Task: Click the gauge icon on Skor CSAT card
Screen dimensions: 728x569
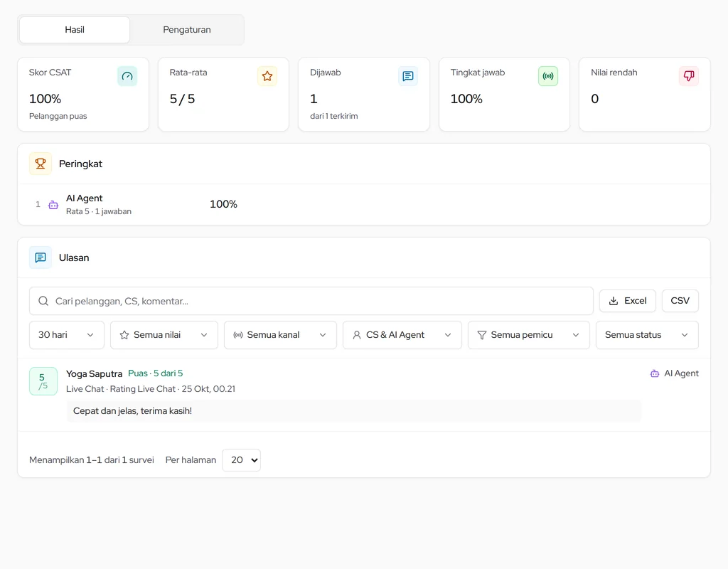Action: [x=127, y=76]
